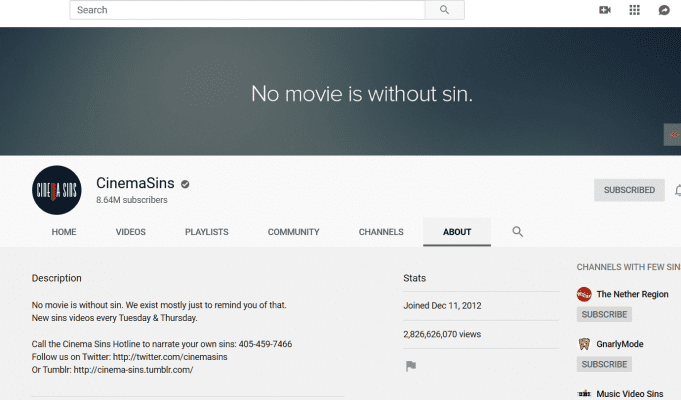This screenshot has width=681, height=400.
Task: Click the verified badge next to CinemaSins
Action: click(185, 184)
